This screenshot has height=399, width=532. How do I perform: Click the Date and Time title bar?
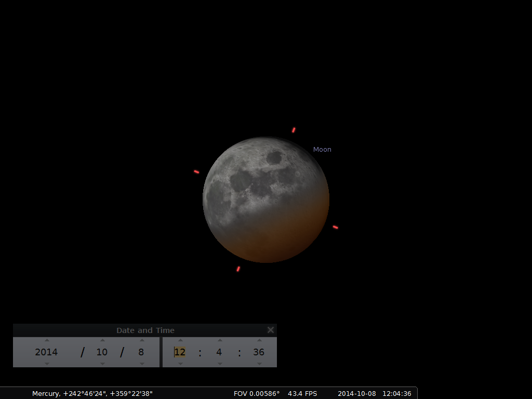[x=145, y=330]
